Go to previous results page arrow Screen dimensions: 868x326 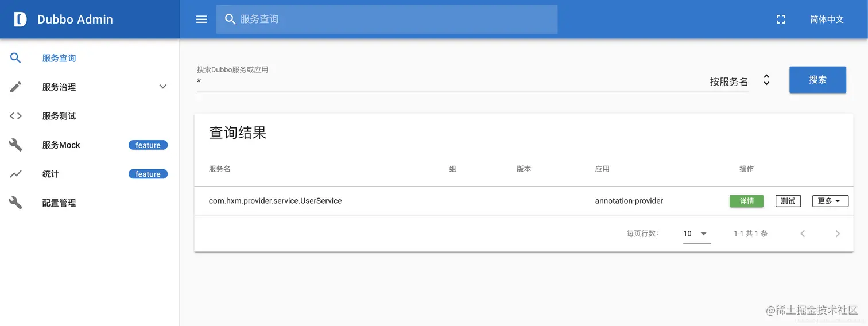(803, 234)
